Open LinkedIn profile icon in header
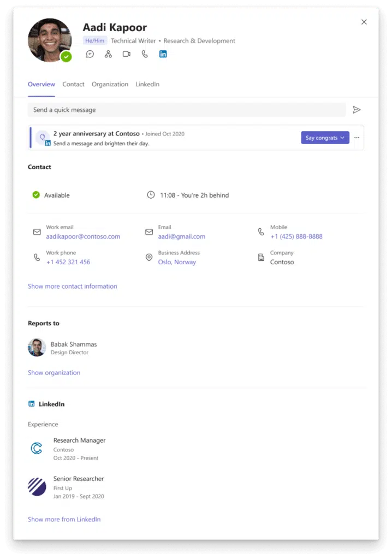Screen dimensions: 392x559 click(x=163, y=54)
